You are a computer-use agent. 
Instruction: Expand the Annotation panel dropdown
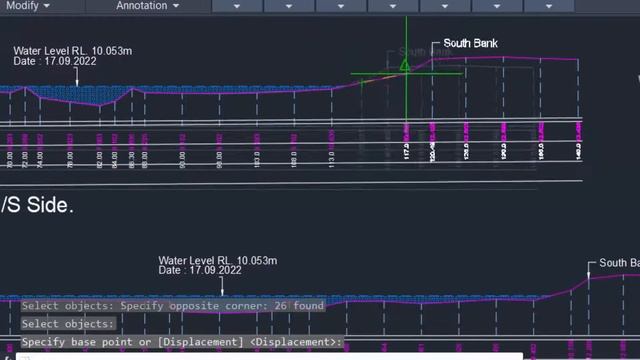coord(147,6)
